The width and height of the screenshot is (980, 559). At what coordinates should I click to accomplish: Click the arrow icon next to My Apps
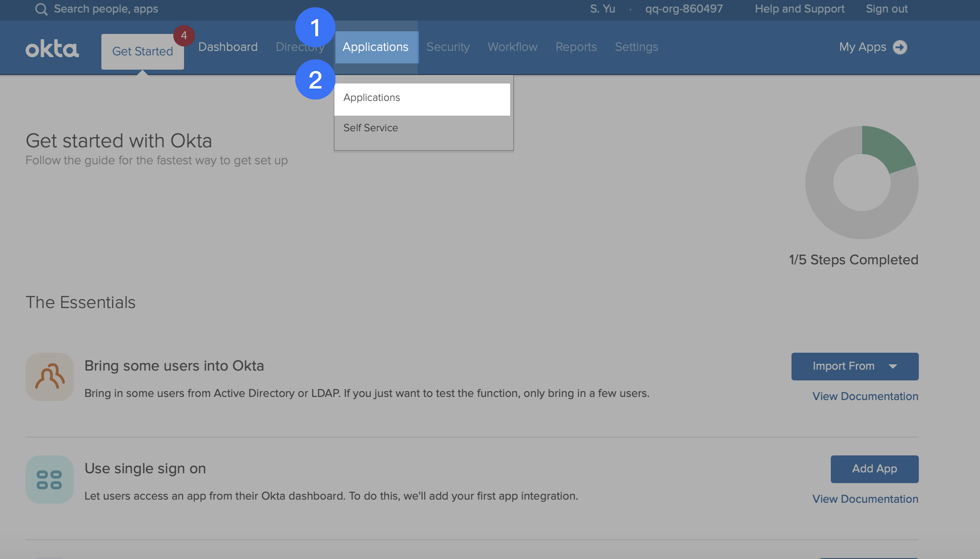click(900, 47)
